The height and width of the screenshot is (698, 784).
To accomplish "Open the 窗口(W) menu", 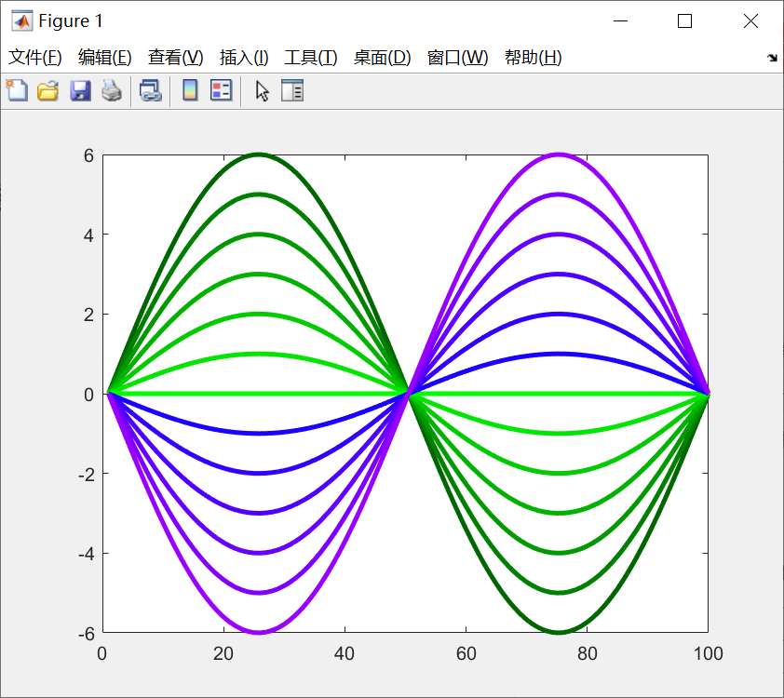I will (x=457, y=58).
